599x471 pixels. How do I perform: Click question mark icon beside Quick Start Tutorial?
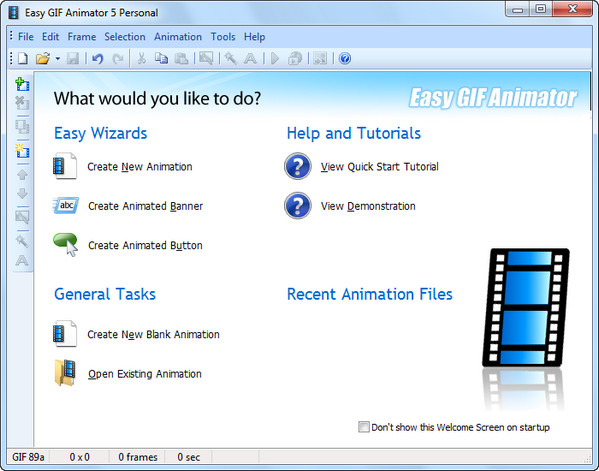298,166
